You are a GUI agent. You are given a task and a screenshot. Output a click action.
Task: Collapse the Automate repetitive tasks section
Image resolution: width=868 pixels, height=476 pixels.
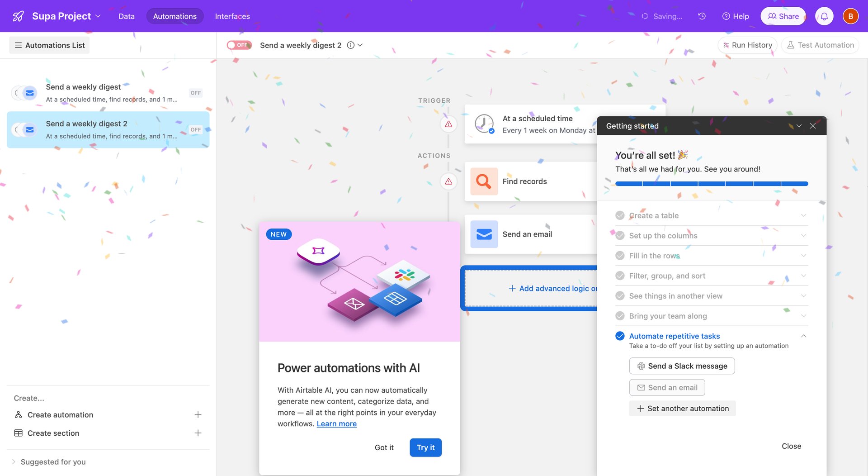click(x=803, y=336)
